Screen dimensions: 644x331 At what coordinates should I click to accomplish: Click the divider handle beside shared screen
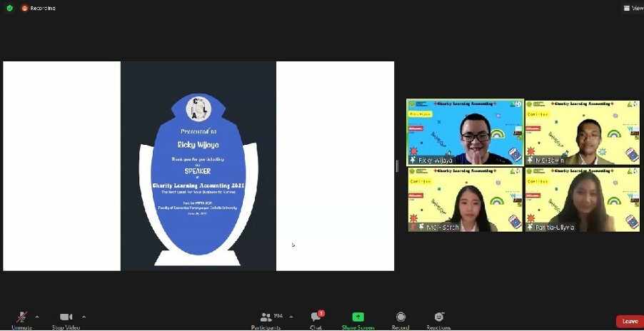(397, 165)
